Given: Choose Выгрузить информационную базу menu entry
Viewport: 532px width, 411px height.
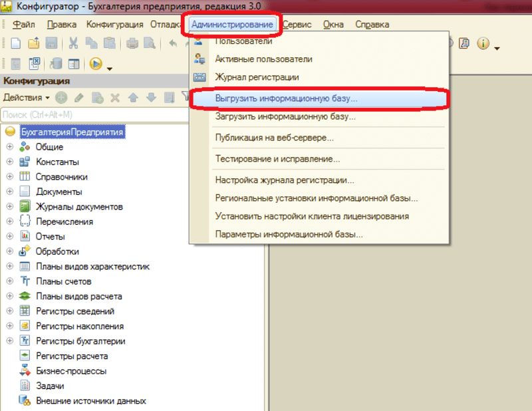Looking at the screenshot, I should 286,98.
